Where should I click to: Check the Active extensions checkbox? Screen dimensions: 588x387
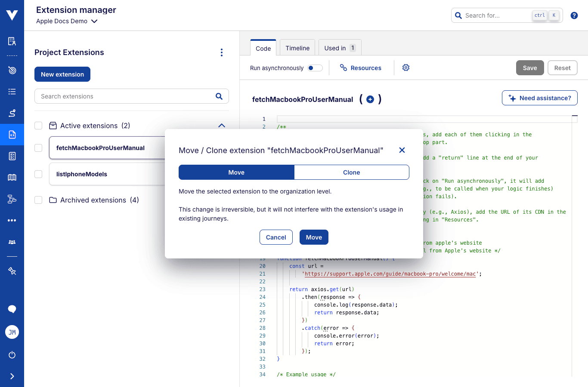38,126
